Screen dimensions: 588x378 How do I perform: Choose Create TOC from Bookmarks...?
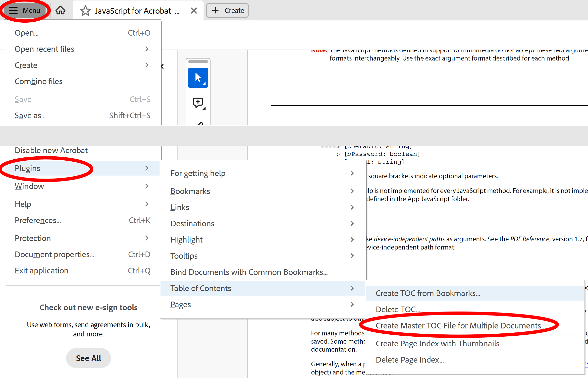(475, 293)
